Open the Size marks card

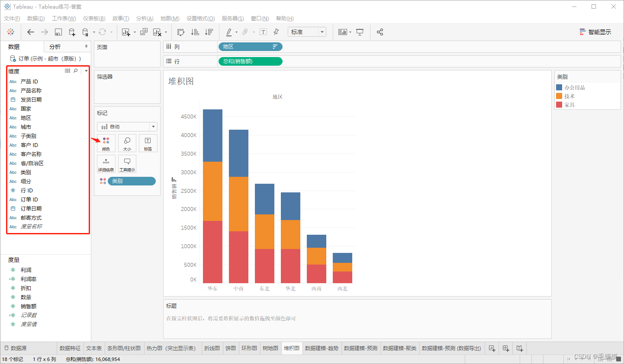click(x=127, y=143)
